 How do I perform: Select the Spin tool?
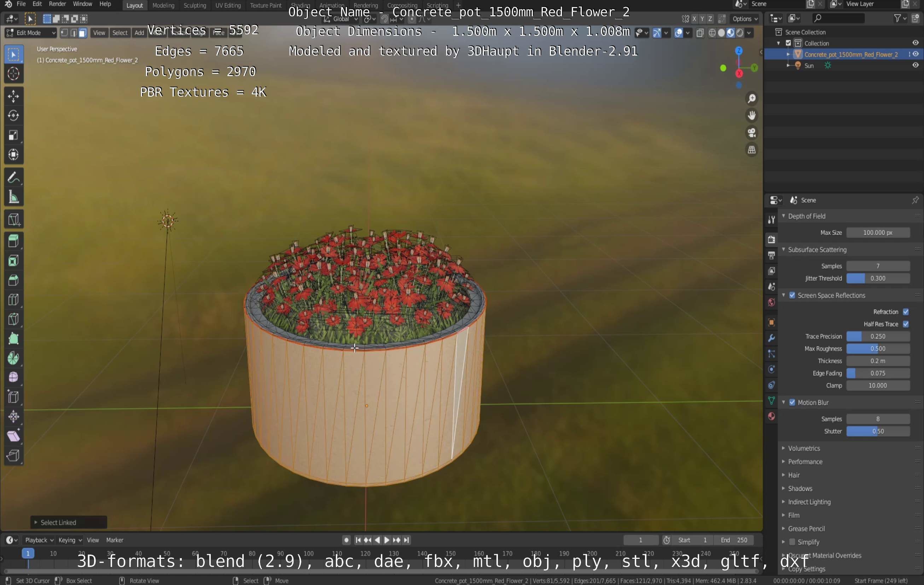13,358
